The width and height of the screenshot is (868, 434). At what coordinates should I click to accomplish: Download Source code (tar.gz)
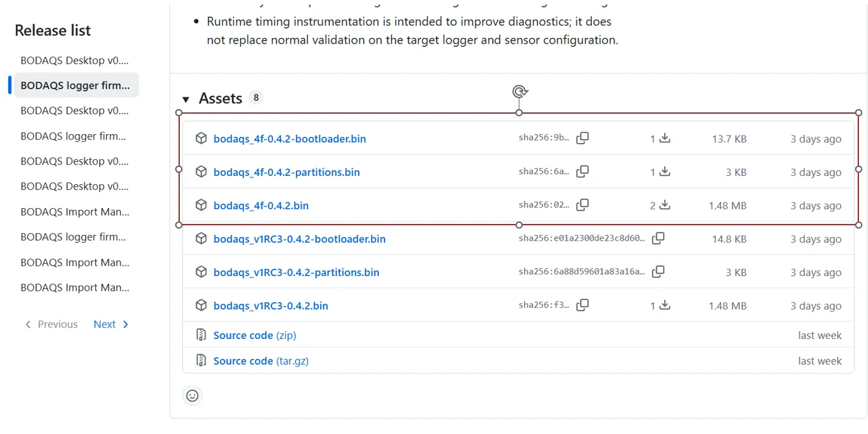pyautogui.click(x=261, y=361)
